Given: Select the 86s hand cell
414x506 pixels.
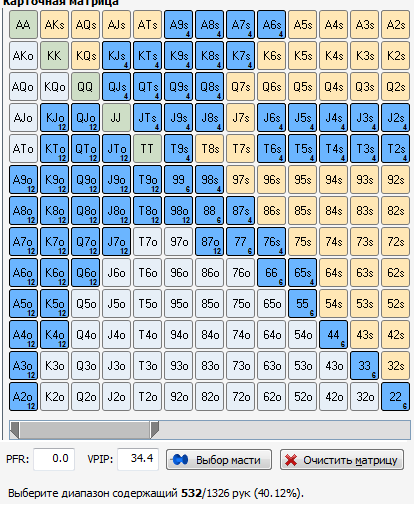Looking at the screenshot, I should (271, 211).
